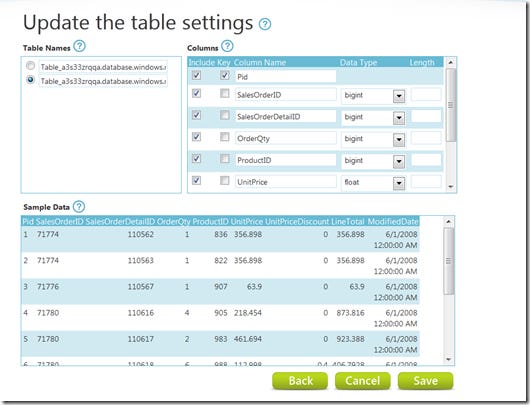Edit the ProductID column name field
Viewport: 530px width, 405px height.
tap(286, 160)
